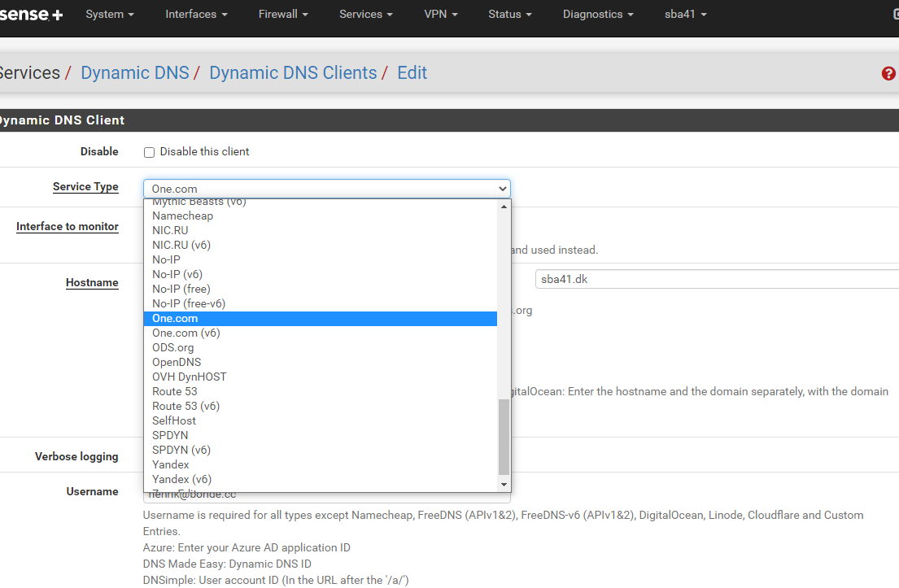Viewport: 899px width, 588px height.
Task: Open the VPN menu
Action: [441, 15]
